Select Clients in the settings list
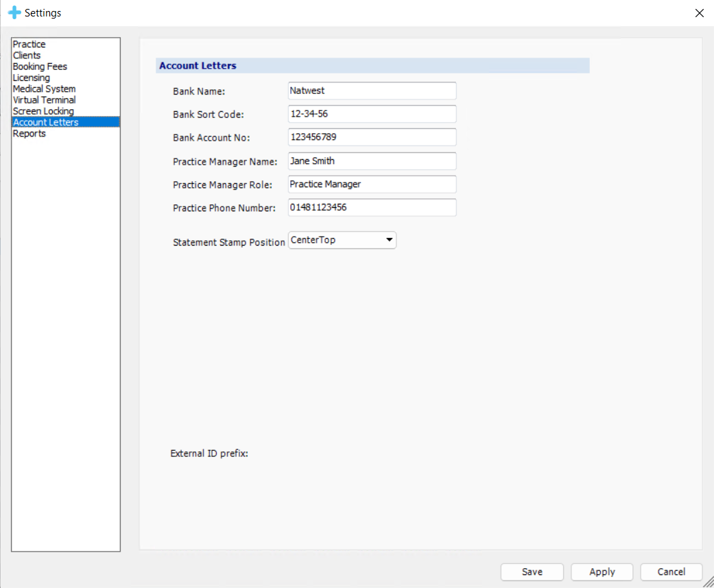Screen dimensions: 714x588 click(27, 56)
